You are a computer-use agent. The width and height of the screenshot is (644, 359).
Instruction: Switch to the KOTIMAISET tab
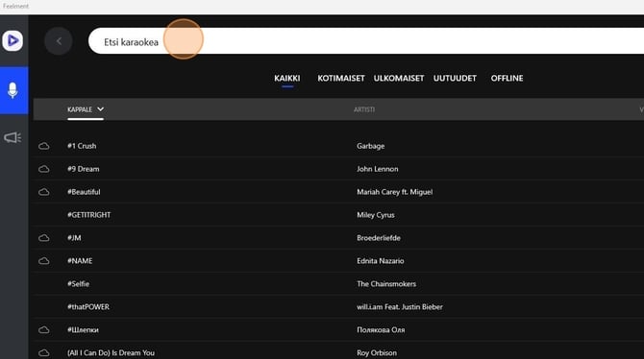click(x=341, y=79)
